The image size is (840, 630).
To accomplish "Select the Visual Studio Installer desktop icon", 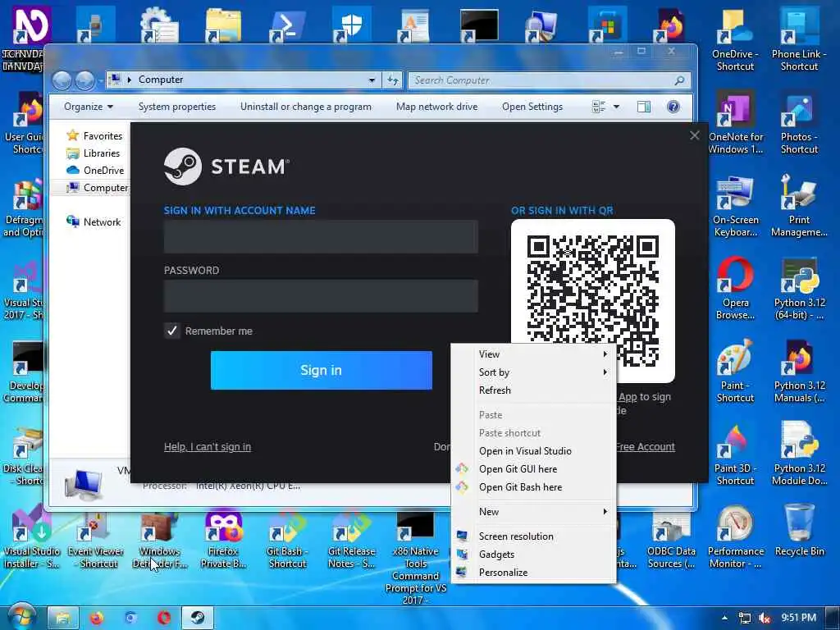I will (x=31, y=538).
